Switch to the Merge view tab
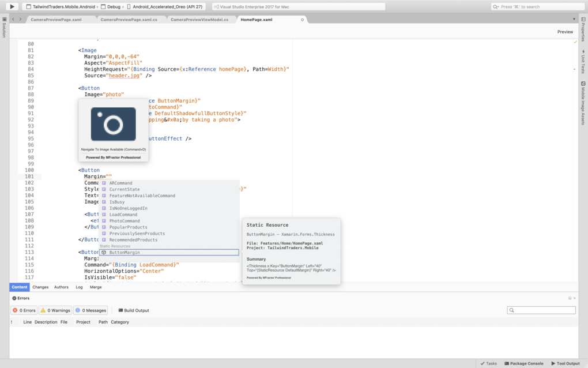 96,287
